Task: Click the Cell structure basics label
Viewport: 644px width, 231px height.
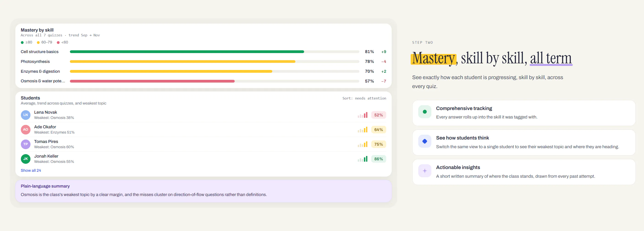Action: click(39, 52)
